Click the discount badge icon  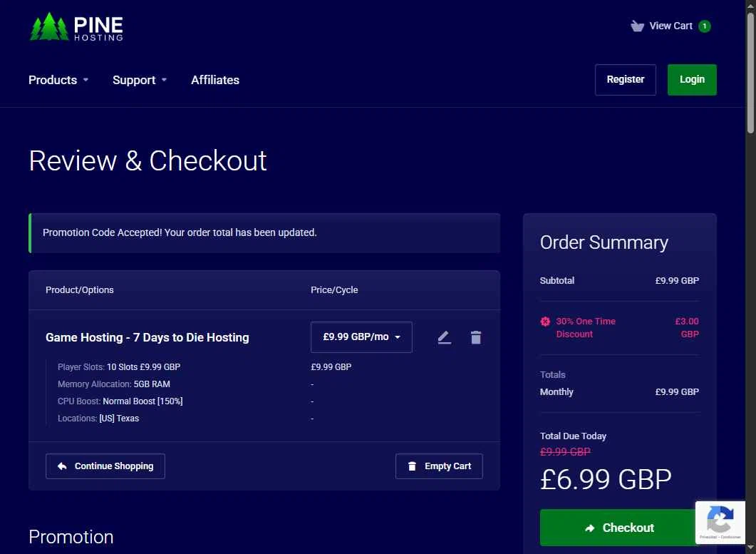[545, 322]
